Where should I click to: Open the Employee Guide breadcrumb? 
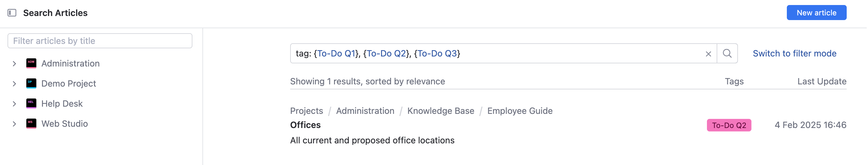(x=520, y=111)
